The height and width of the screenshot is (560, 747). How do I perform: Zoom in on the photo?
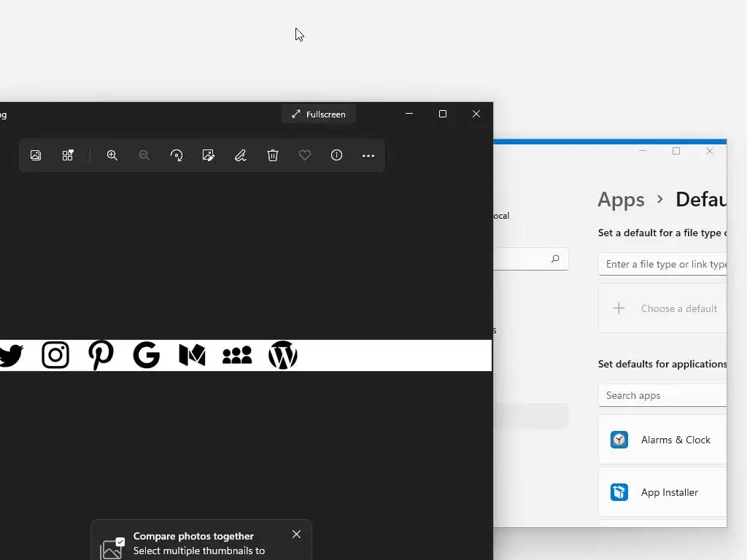pos(112,155)
